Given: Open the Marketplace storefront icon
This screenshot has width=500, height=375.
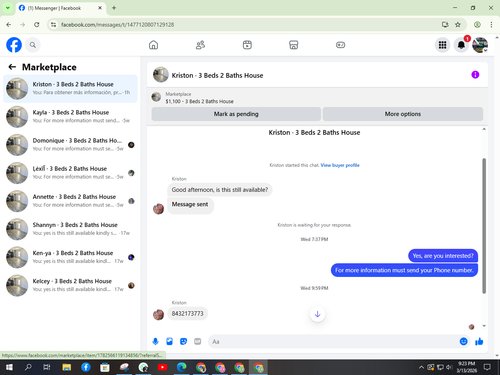Looking at the screenshot, I should (294, 45).
